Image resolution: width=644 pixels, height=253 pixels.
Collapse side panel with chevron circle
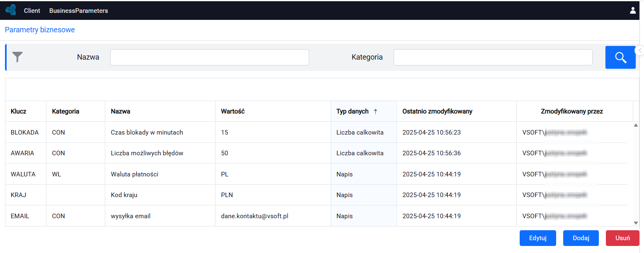click(x=640, y=50)
